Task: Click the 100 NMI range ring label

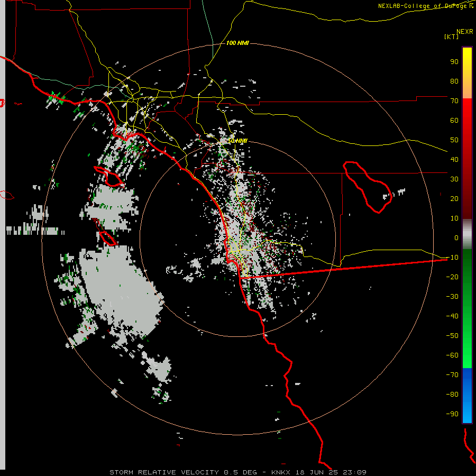Action: coord(237,43)
